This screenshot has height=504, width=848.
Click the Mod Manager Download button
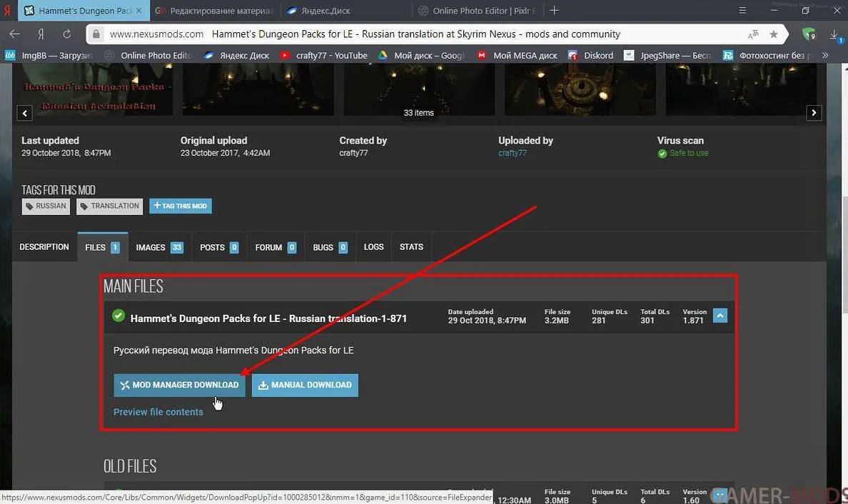179,385
